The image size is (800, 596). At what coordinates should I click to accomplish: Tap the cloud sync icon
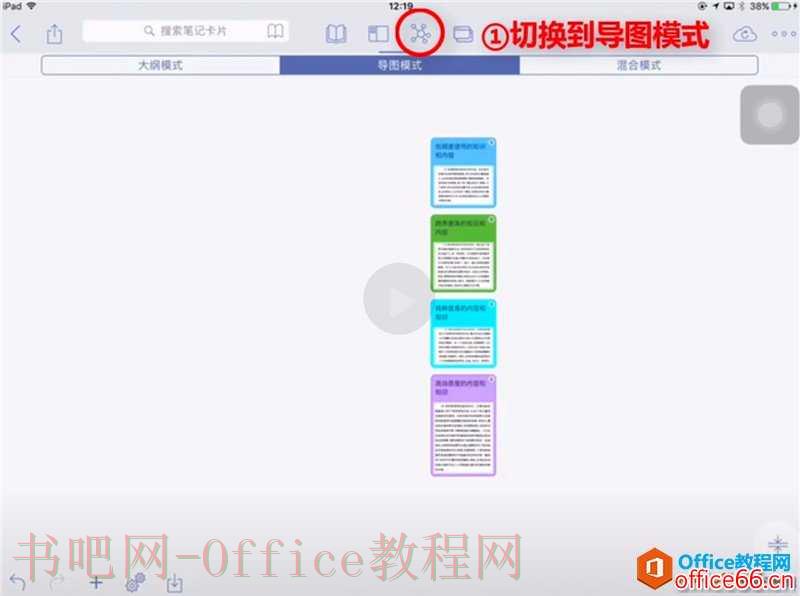click(x=744, y=34)
